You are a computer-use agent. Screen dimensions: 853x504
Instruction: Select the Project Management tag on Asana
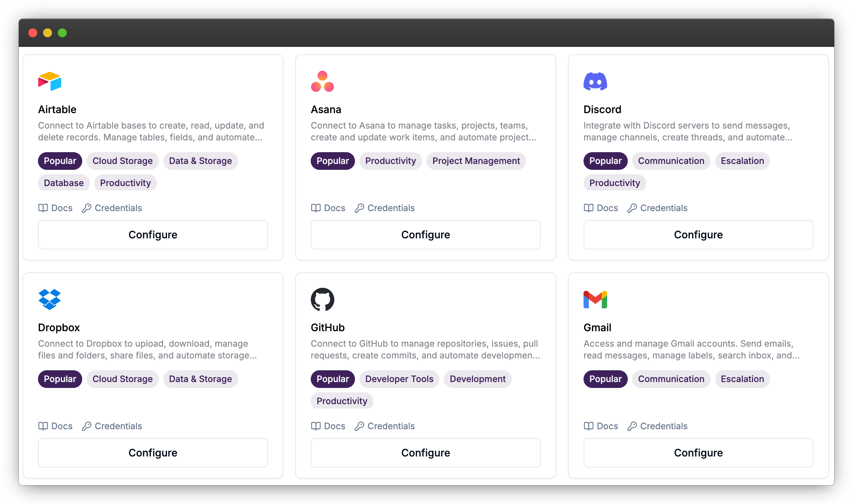tap(476, 161)
